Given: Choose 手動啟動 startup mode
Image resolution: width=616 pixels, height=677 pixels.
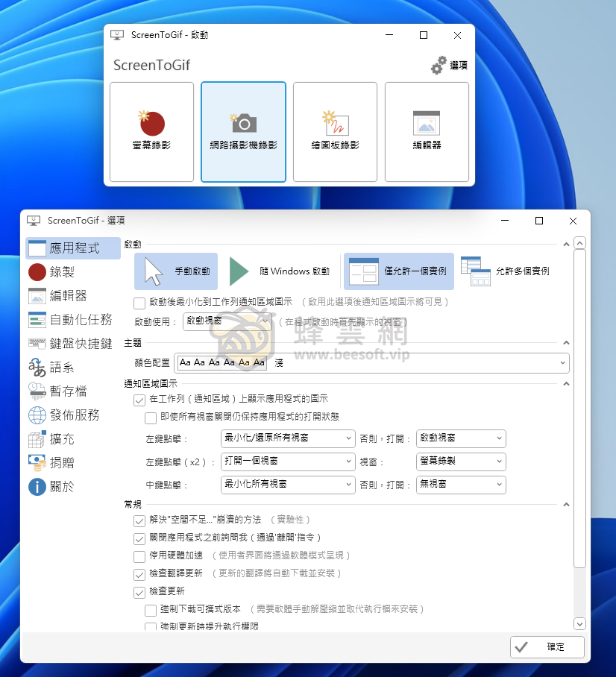Looking at the screenshot, I should click(176, 271).
